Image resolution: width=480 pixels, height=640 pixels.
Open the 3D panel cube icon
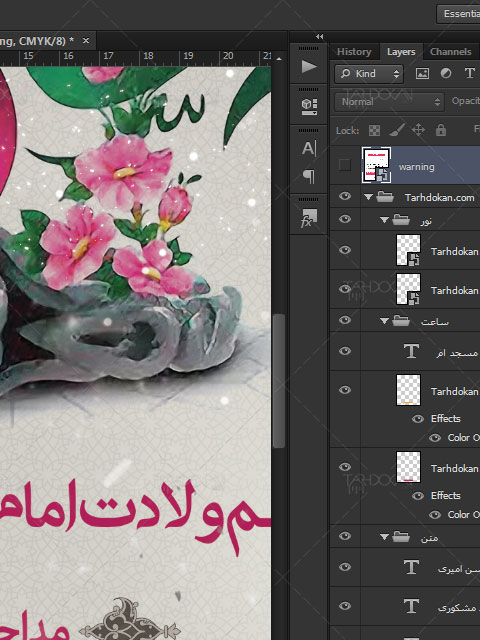tap(309, 107)
